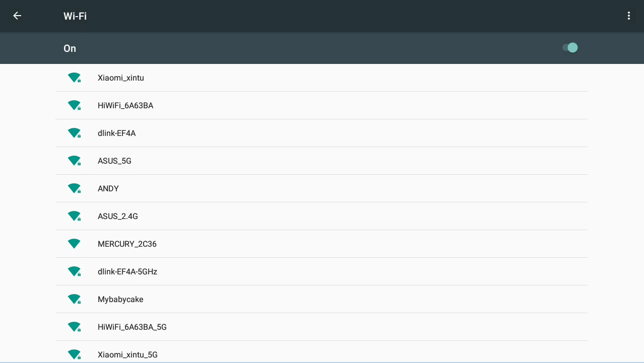The height and width of the screenshot is (363, 644).
Task: Connect to the Xiaomi_xintu network
Action: click(x=121, y=78)
